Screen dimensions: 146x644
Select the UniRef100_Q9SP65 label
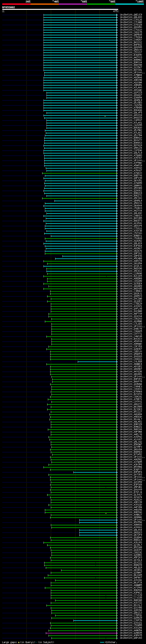(x=131, y=47)
